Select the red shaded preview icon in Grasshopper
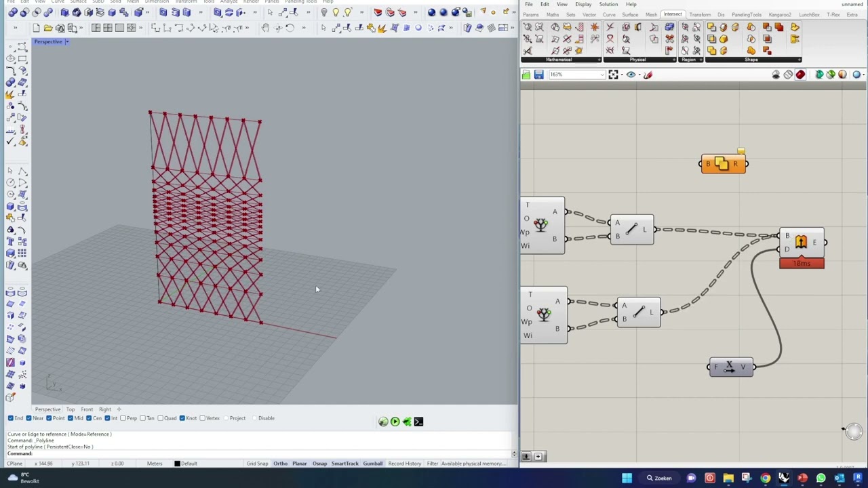This screenshot has height=488, width=868. point(800,75)
